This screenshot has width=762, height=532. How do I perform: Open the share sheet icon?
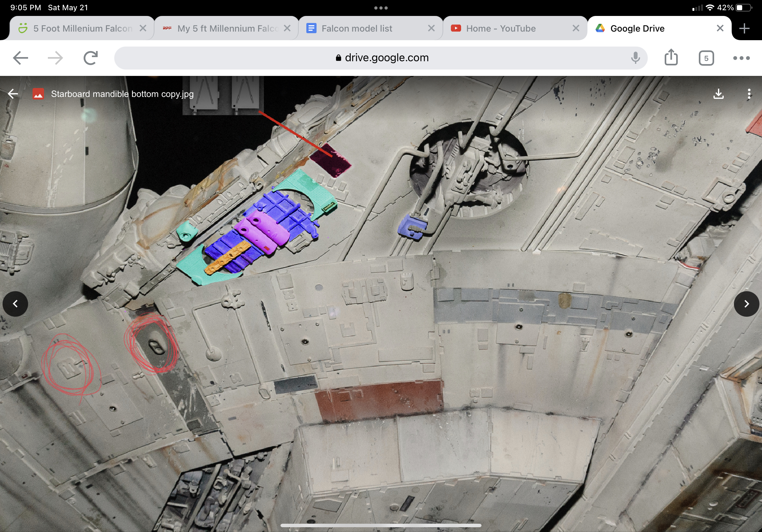671,57
